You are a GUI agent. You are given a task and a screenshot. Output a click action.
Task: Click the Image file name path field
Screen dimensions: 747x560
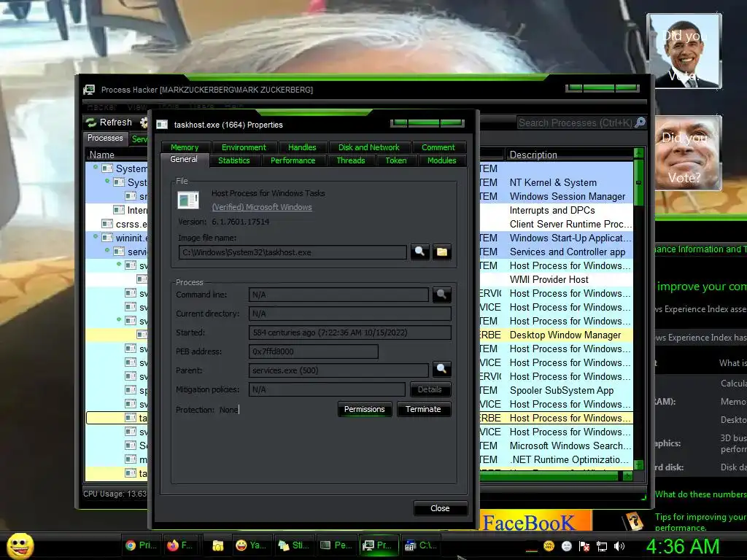point(293,252)
